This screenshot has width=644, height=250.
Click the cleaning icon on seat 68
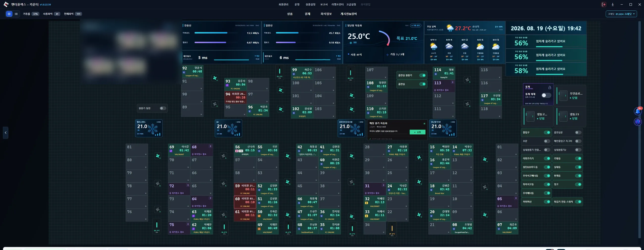tap(211, 146)
